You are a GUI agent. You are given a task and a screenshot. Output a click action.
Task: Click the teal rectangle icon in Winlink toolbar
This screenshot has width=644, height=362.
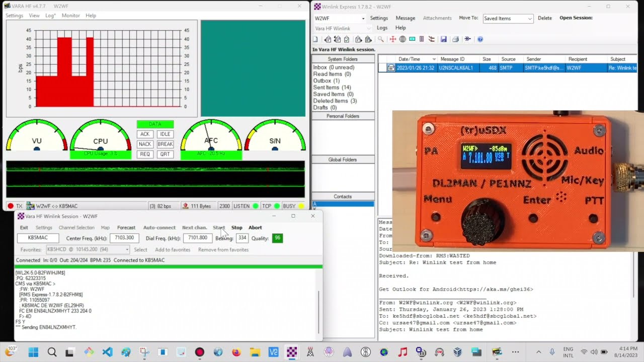(412, 39)
